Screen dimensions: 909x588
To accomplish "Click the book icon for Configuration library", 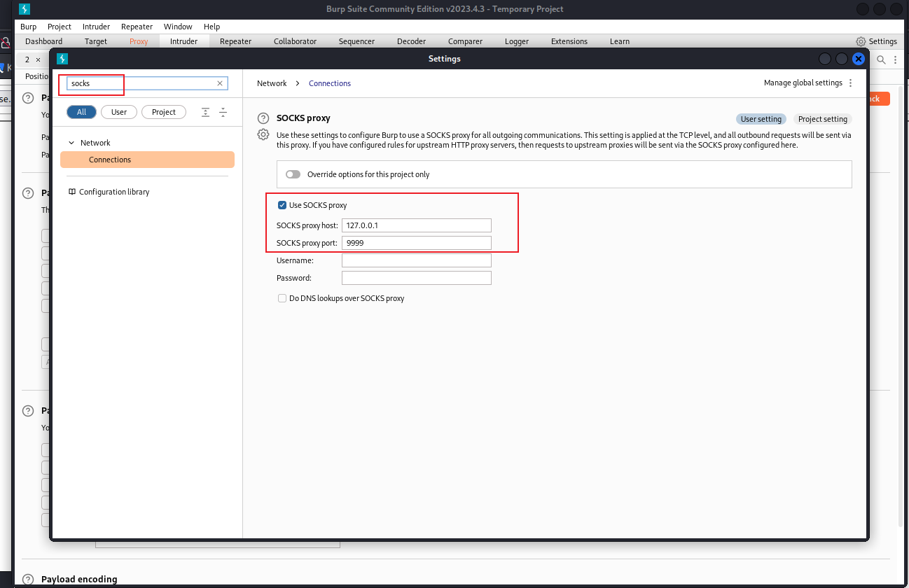I will tap(72, 192).
